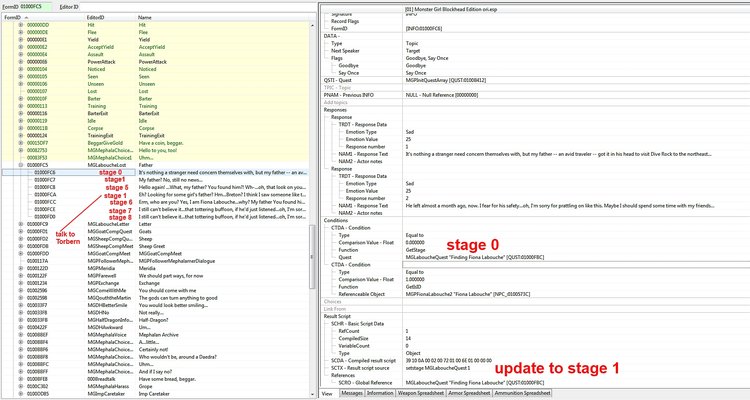Viewport: 750px width, 400px height.
Task: Click the Goodbye flag row
Action: click(535, 66)
